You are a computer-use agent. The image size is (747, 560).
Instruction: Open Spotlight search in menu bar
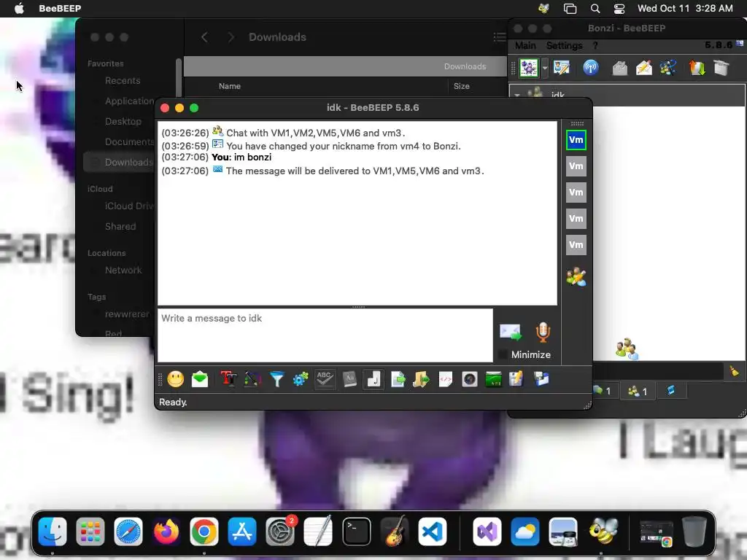pos(595,8)
